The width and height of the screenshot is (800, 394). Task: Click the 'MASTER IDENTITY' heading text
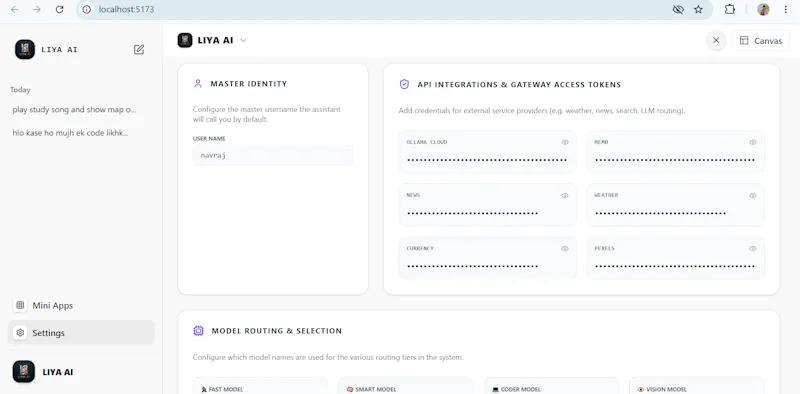coord(249,84)
